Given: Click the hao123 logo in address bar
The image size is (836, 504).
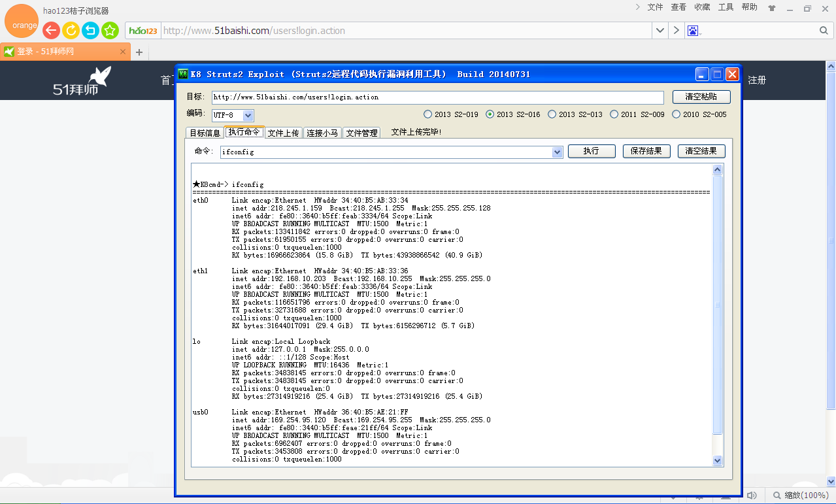Looking at the screenshot, I should [x=143, y=31].
